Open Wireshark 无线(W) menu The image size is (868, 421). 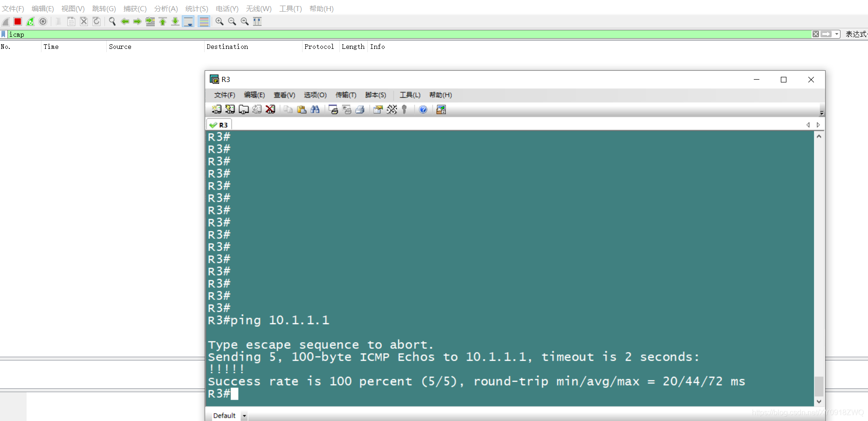tap(259, 8)
